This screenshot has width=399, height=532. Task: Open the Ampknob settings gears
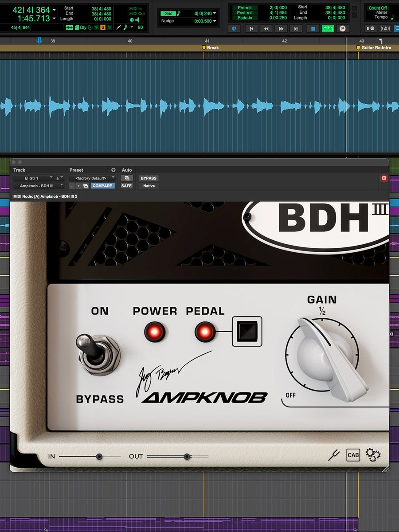(x=373, y=455)
